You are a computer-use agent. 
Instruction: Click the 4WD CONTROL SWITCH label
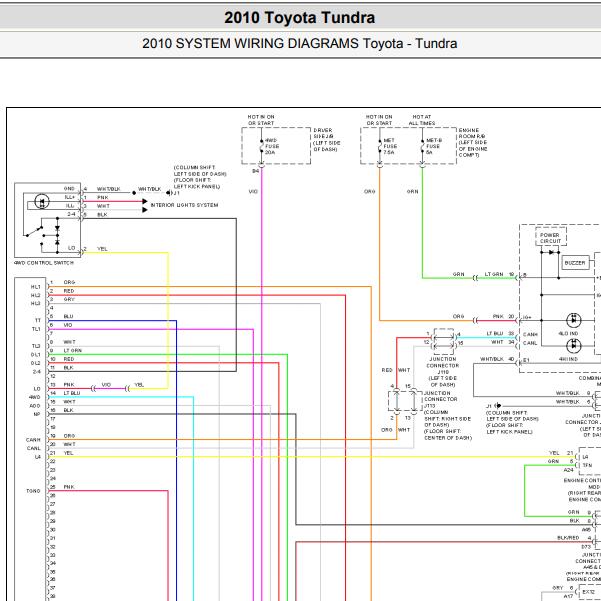click(x=40, y=262)
